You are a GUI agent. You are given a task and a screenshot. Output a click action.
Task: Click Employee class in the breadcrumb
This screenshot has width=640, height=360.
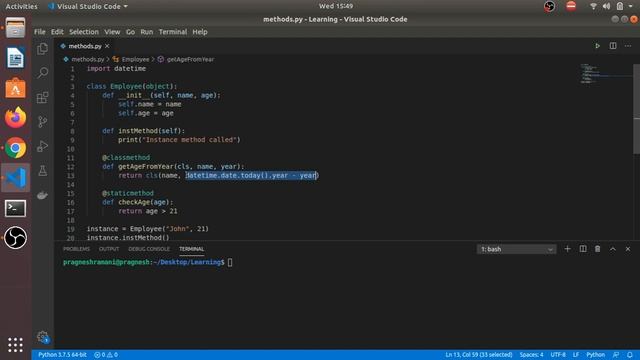[135, 59]
